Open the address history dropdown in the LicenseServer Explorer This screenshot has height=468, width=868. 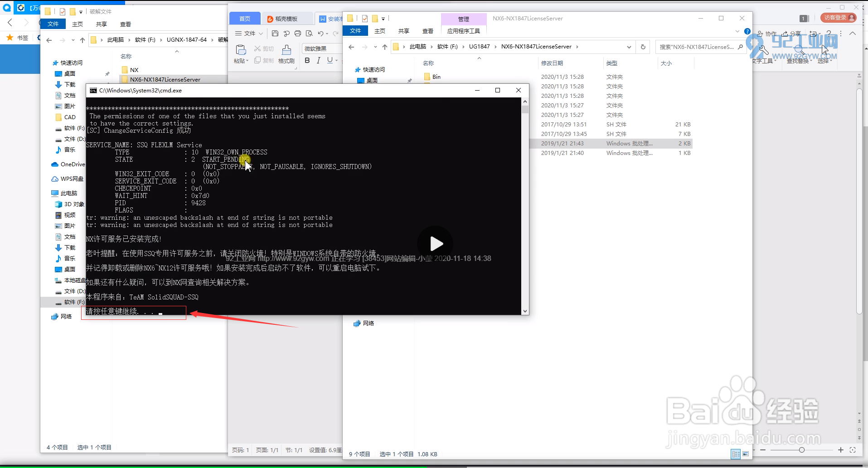pyautogui.click(x=629, y=47)
